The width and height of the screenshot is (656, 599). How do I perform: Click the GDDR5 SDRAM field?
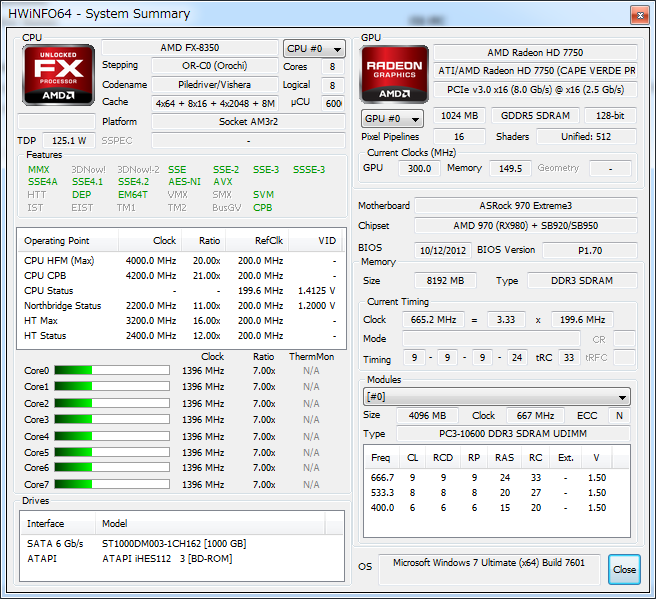click(535, 115)
